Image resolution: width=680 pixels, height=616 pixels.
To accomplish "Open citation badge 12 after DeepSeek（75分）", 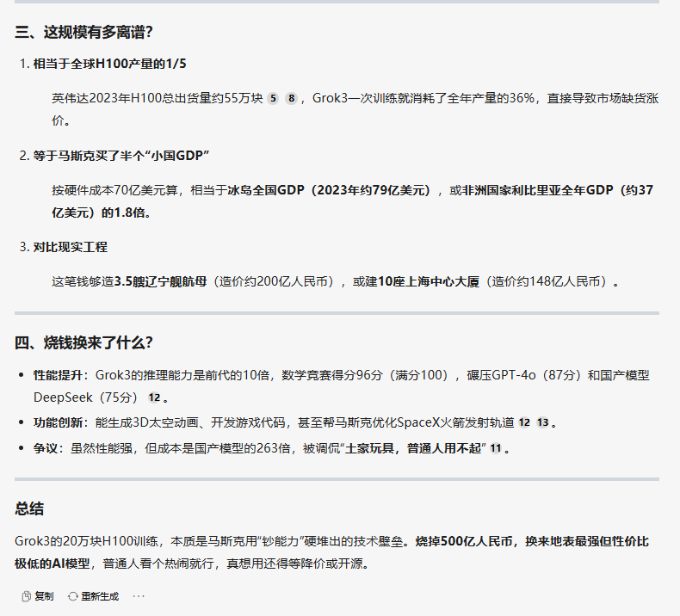I will click(x=154, y=397).
